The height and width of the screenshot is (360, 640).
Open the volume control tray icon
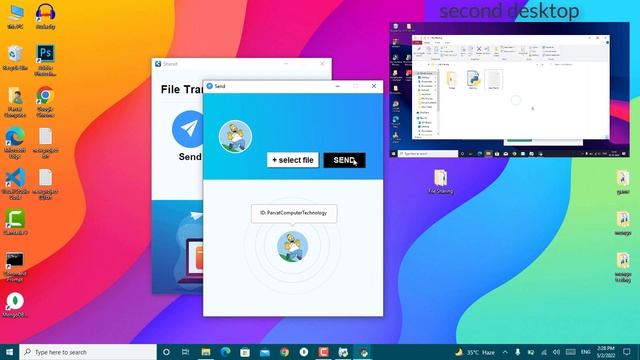point(556,352)
